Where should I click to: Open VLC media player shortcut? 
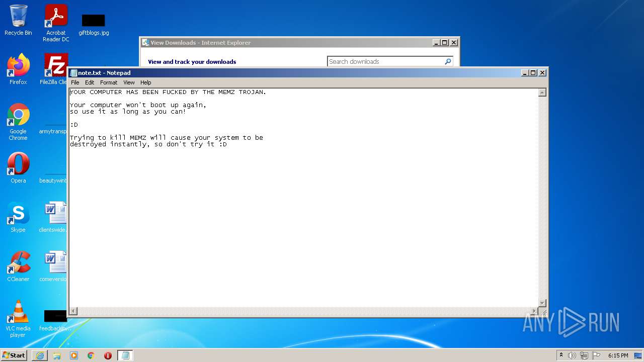(x=18, y=319)
